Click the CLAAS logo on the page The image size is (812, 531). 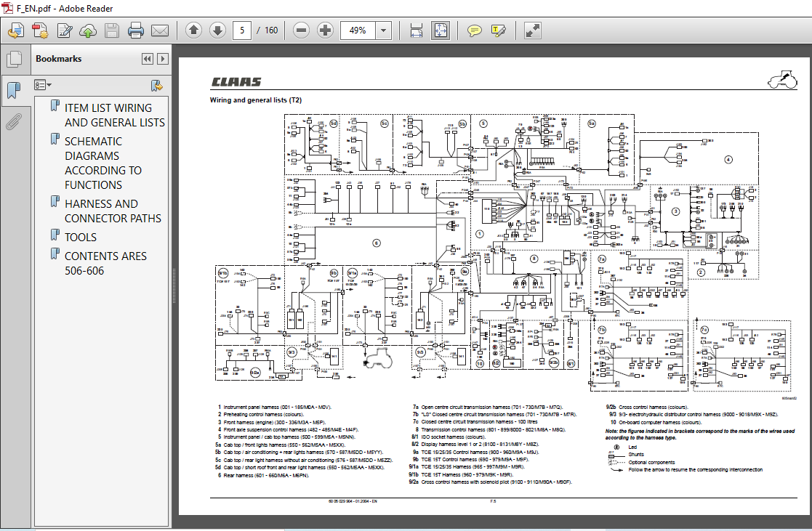click(236, 82)
